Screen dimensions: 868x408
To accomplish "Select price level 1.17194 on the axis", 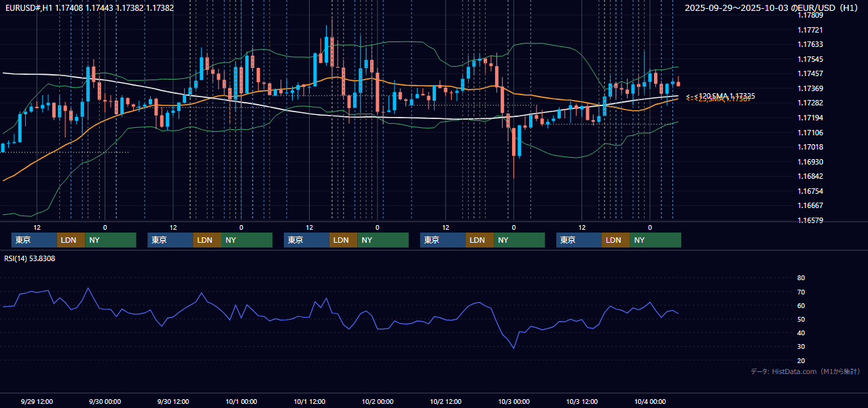I will [810, 118].
